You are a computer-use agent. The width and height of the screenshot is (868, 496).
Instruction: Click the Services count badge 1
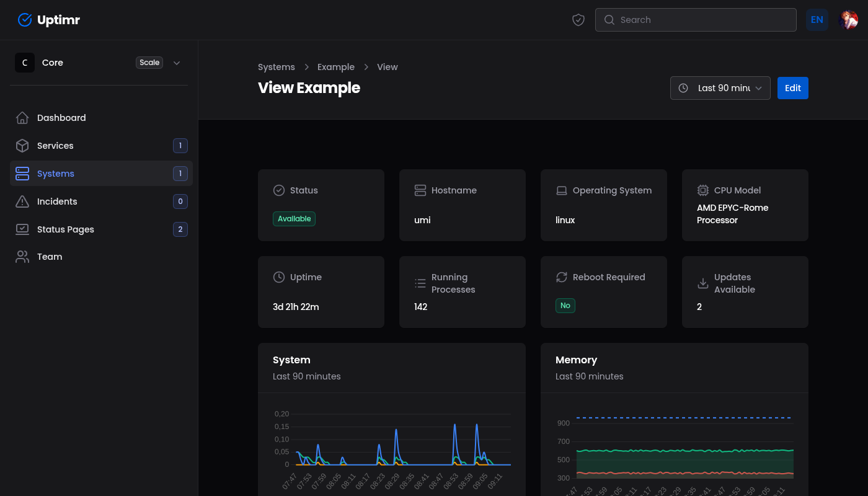tap(180, 146)
